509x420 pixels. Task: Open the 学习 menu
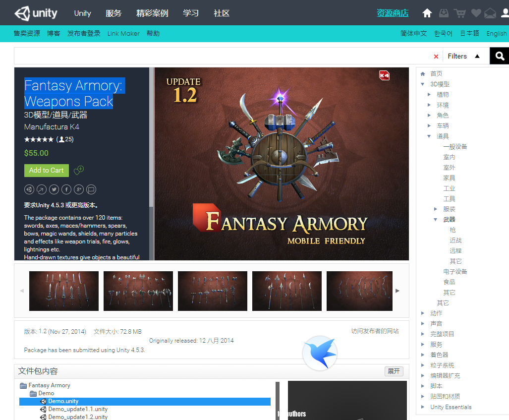(191, 13)
